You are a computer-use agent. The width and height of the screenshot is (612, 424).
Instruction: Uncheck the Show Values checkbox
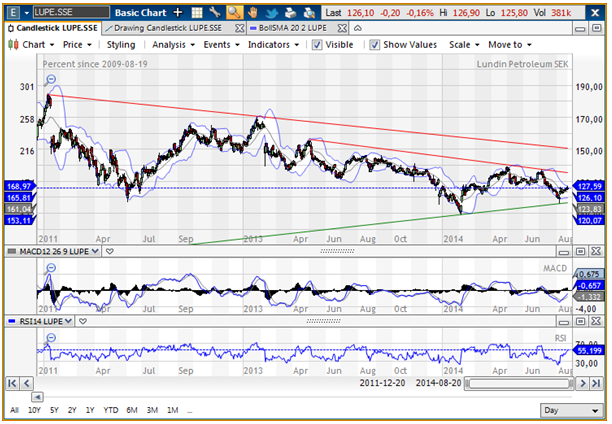click(375, 45)
